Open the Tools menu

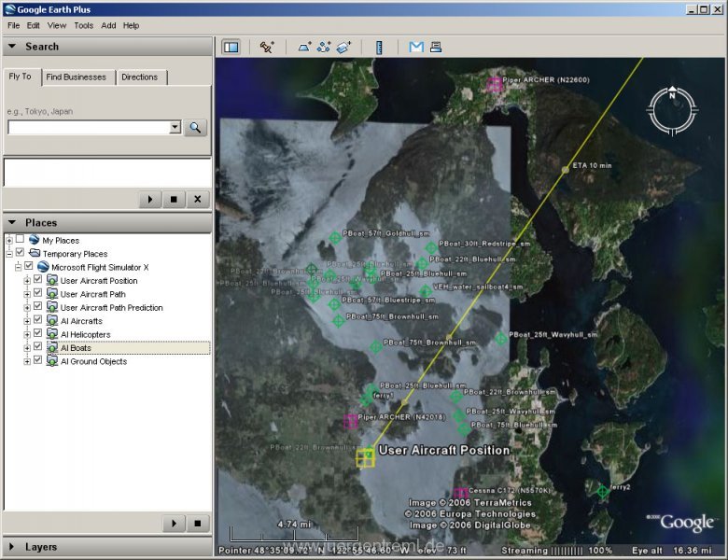coord(84,25)
